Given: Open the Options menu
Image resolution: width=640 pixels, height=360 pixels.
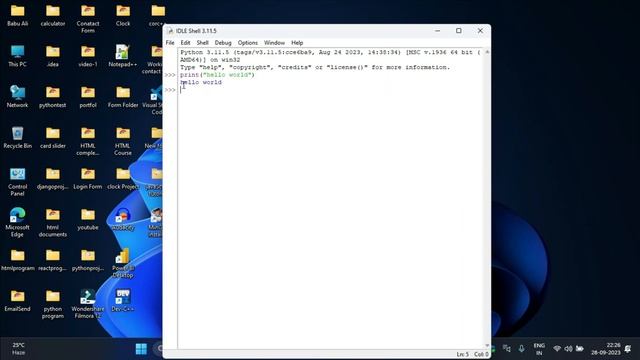Looking at the screenshot, I should [x=248, y=42].
